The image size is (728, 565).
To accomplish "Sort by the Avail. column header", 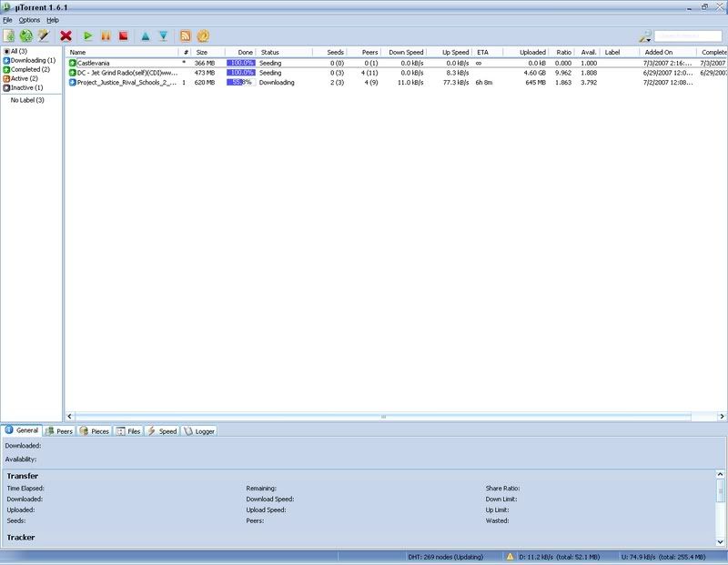I will pyautogui.click(x=588, y=53).
